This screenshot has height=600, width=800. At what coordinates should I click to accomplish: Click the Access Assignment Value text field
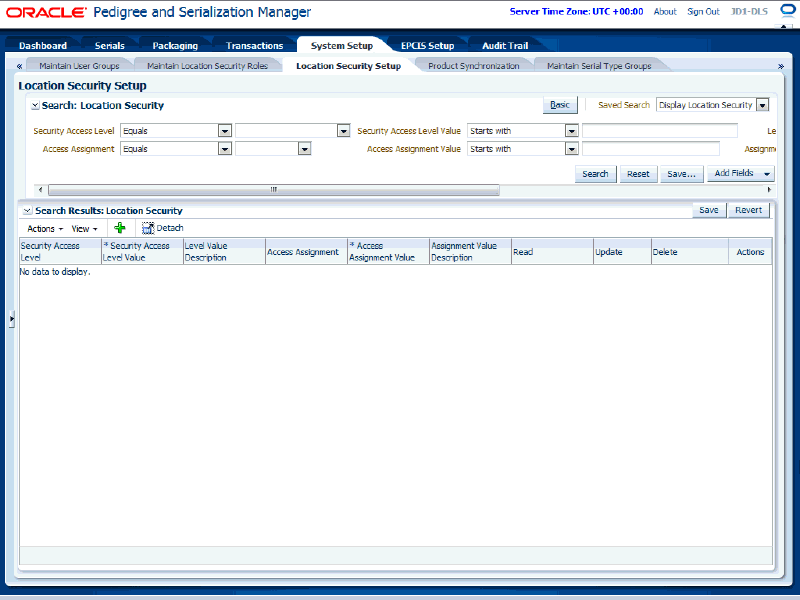(651, 149)
